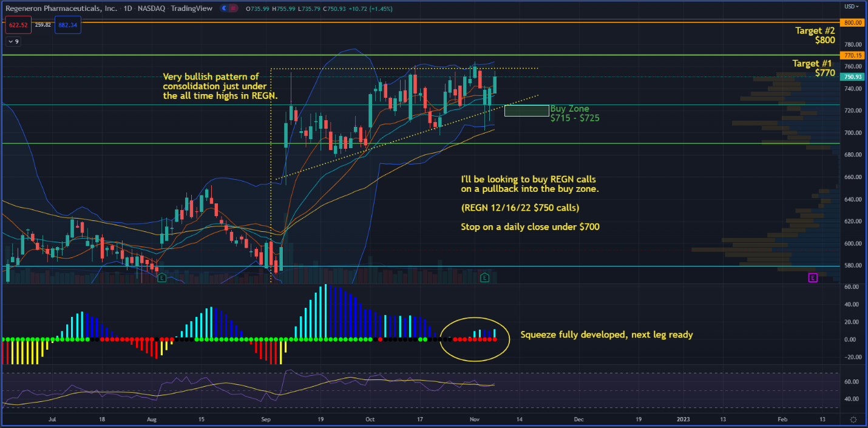Click the magenta upcoming earnings E marker
868x428 pixels.
(813, 278)
